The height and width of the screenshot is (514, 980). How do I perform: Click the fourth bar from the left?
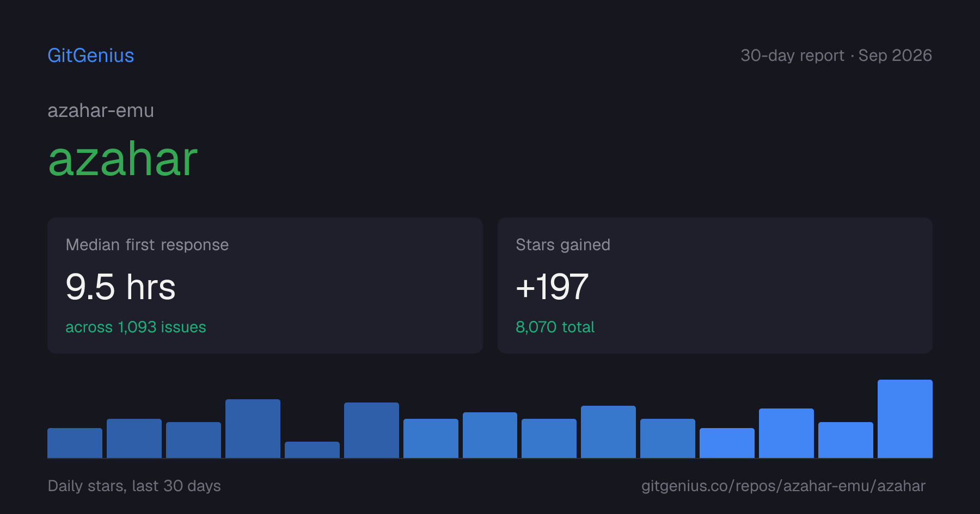(253, 429)
